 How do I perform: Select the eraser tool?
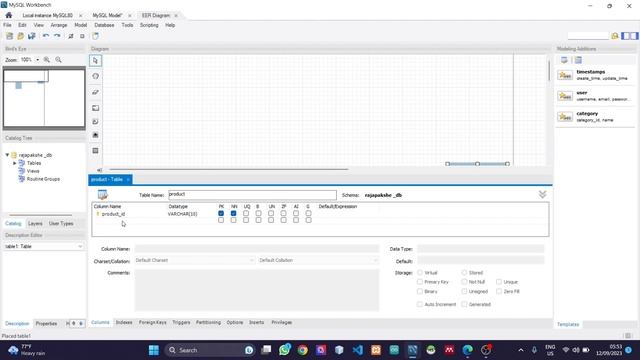[x=95, y=92]
